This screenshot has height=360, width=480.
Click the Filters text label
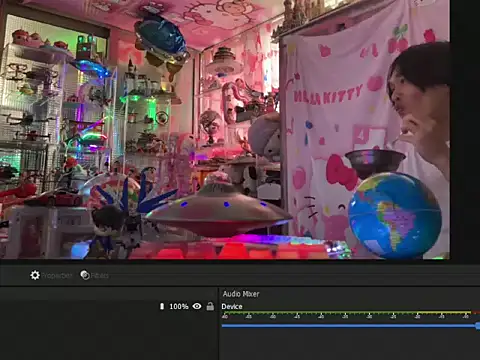coord(100,276)
